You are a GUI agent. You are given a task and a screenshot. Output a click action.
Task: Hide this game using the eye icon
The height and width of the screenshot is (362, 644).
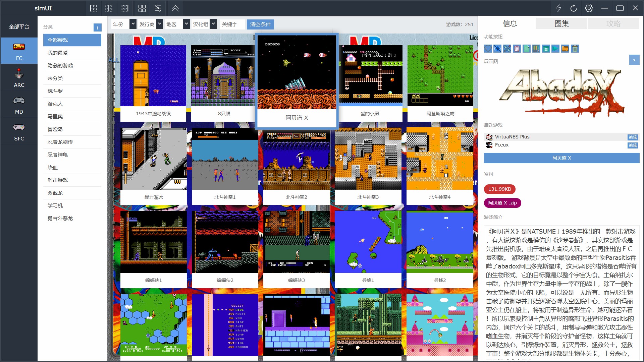click(497, 49)
